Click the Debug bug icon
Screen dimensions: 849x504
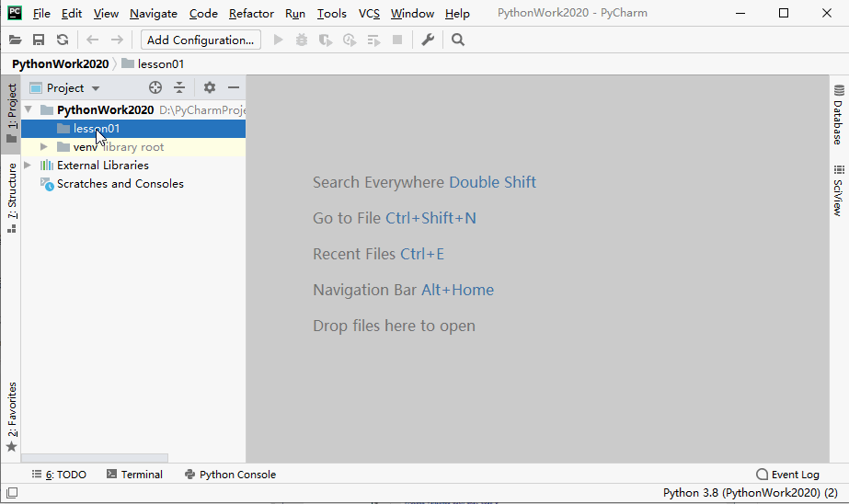point(302,40)
